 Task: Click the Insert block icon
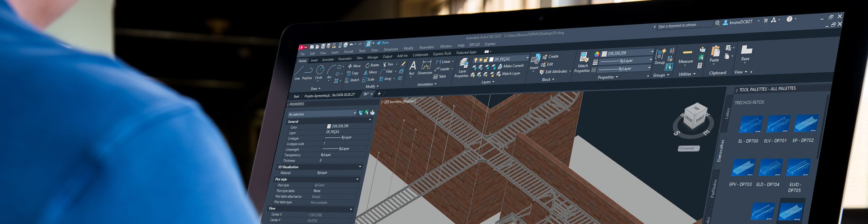[535, 61]
